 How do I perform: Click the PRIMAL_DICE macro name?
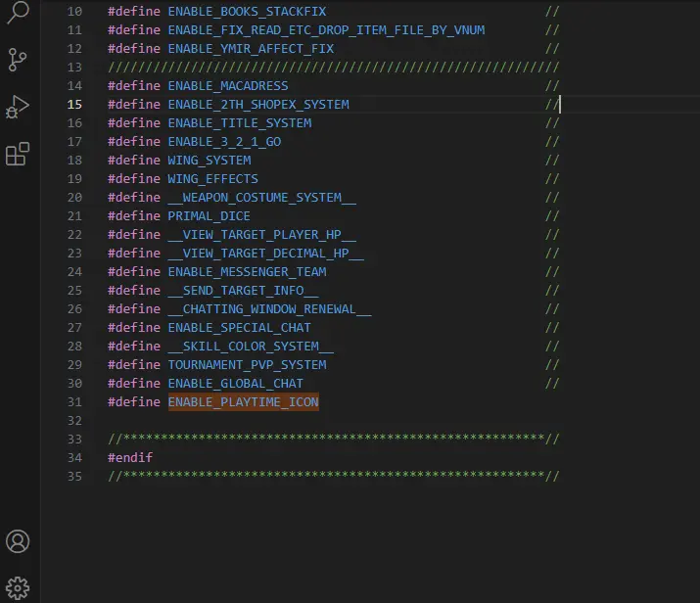(209, 216)
